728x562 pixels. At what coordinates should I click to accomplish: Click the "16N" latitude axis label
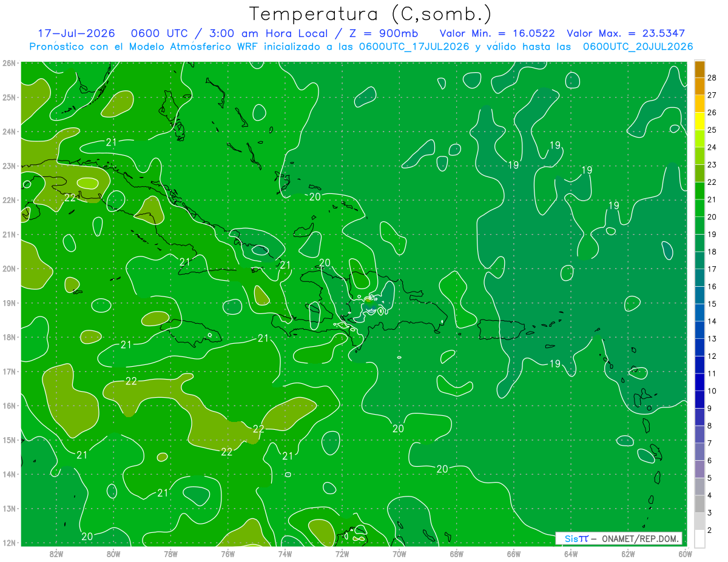(9, 406)
